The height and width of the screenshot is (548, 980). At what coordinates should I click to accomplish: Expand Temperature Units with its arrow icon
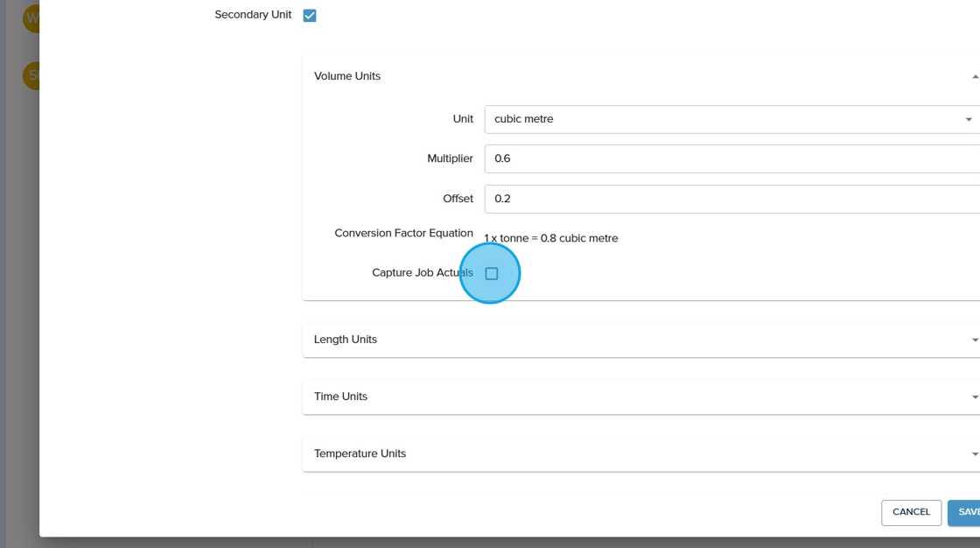pos(975,454)
